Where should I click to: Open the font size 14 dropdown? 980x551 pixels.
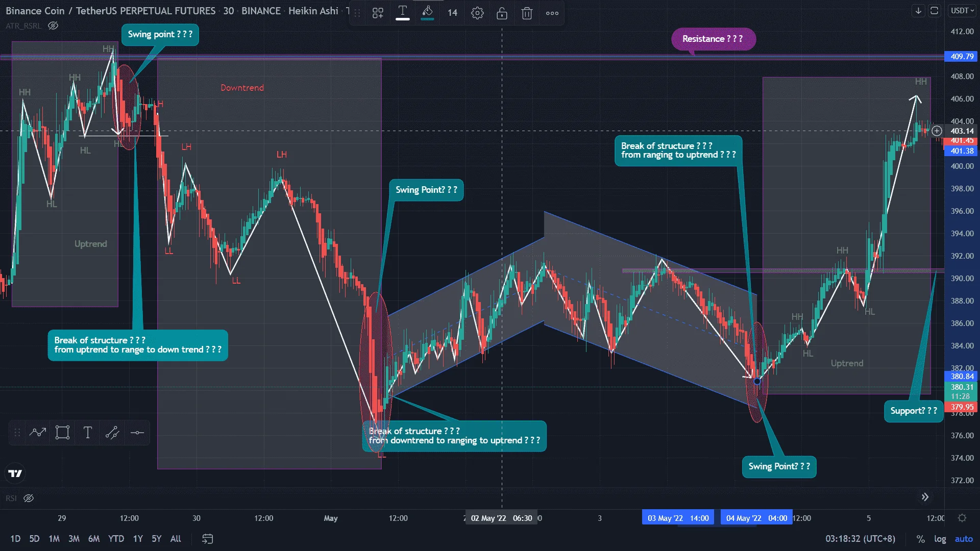(452, 13)
